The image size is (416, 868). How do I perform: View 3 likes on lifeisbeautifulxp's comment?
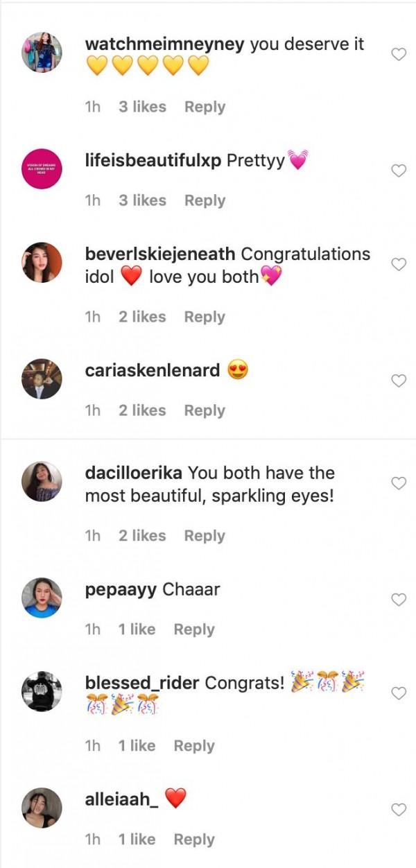coord(142,200)
